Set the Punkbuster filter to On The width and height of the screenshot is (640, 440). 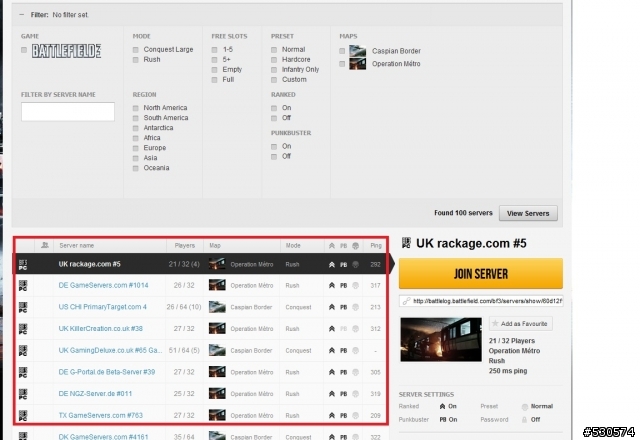click(x=274, y=147)
